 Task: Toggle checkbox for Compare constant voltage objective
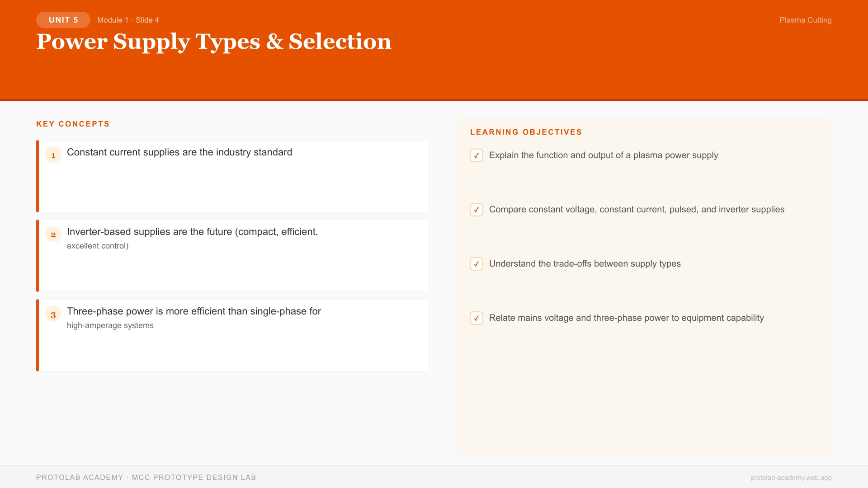(x=476, y=210)
